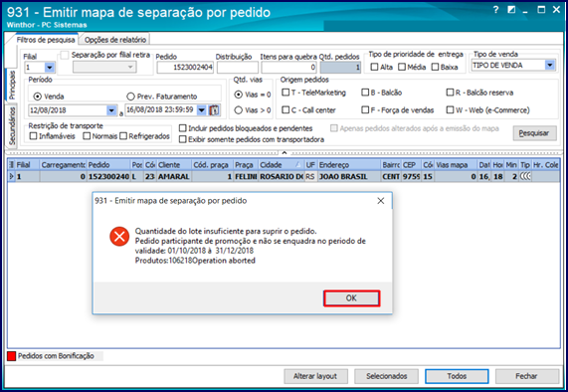Image resolution: width=568 pixels, height=392 pixels.
Task: Check C - Call center checkbox
Action: [285, 109]
